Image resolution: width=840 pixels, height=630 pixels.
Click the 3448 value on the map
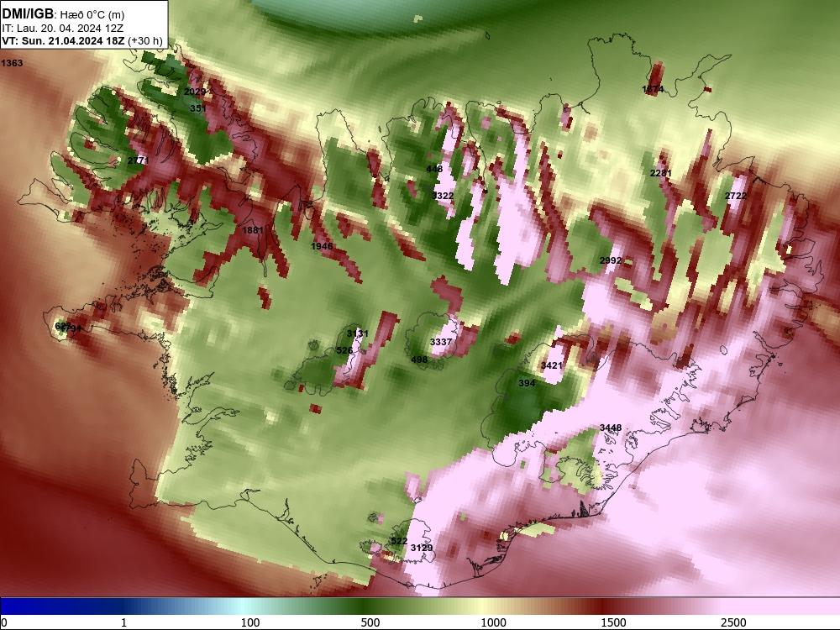[611, 428]
